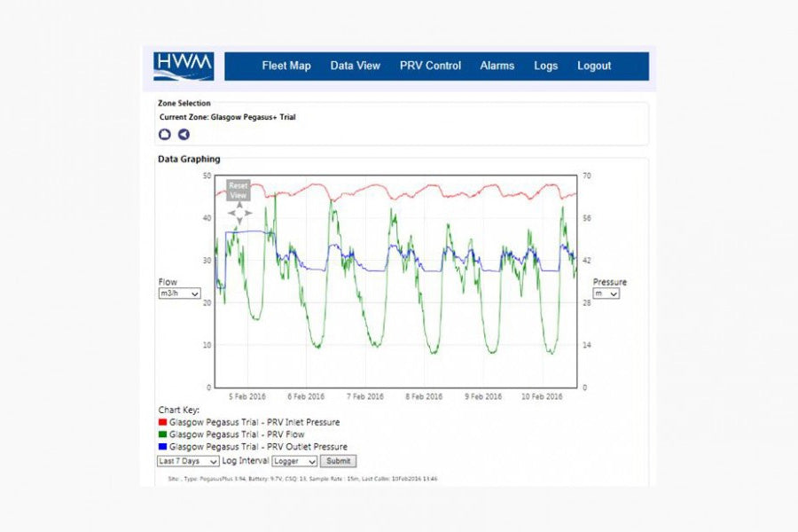Click the red PRV Inlet Pressure swatch
This screenshot has width=798, height=532.
pyautogui.click(x=162, y=422)
